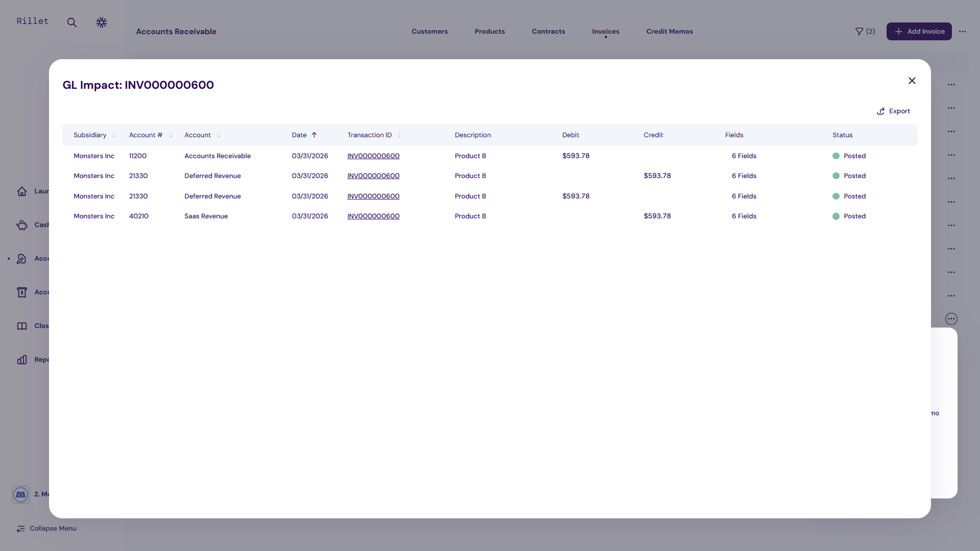Image resolution: width=980 pixels, height=551 pixels.
Task: Click the Add Invoice button
Action: click(x=918, y=32)
